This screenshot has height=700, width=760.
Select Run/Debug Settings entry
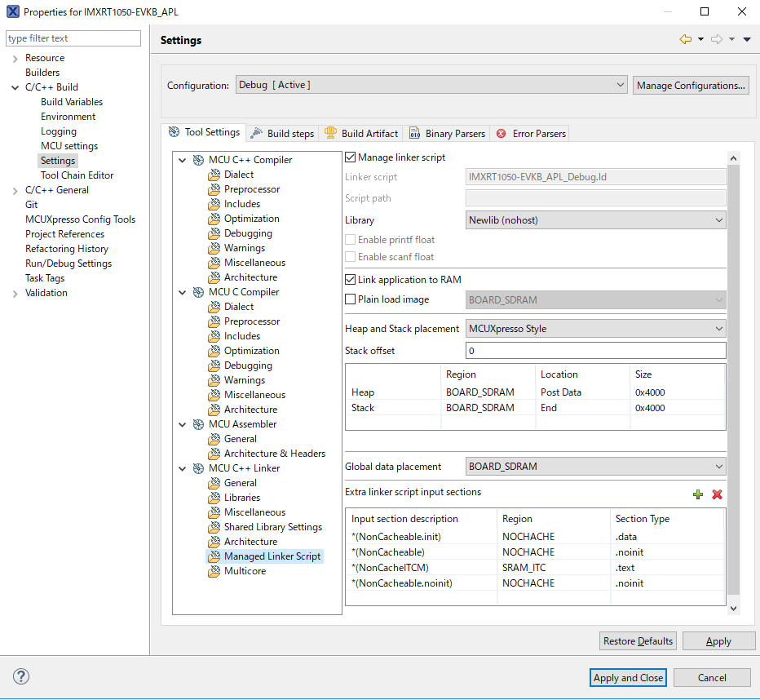[68, 264]
